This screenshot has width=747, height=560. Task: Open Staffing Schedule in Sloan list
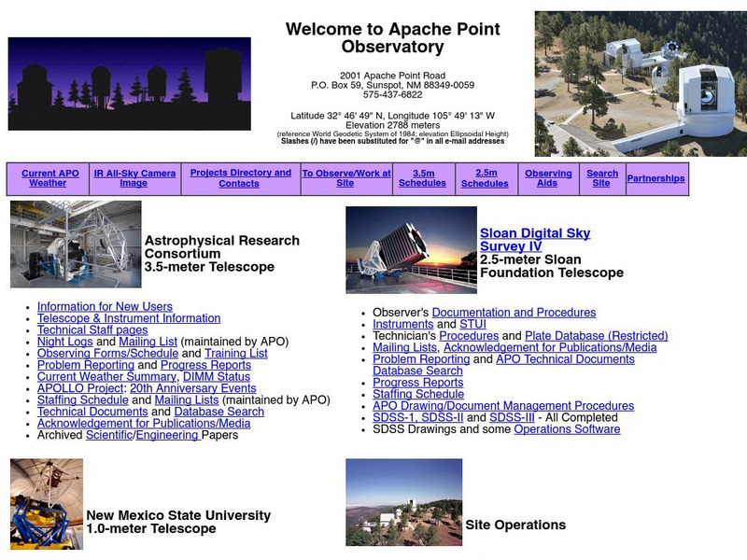coord(418,394)
